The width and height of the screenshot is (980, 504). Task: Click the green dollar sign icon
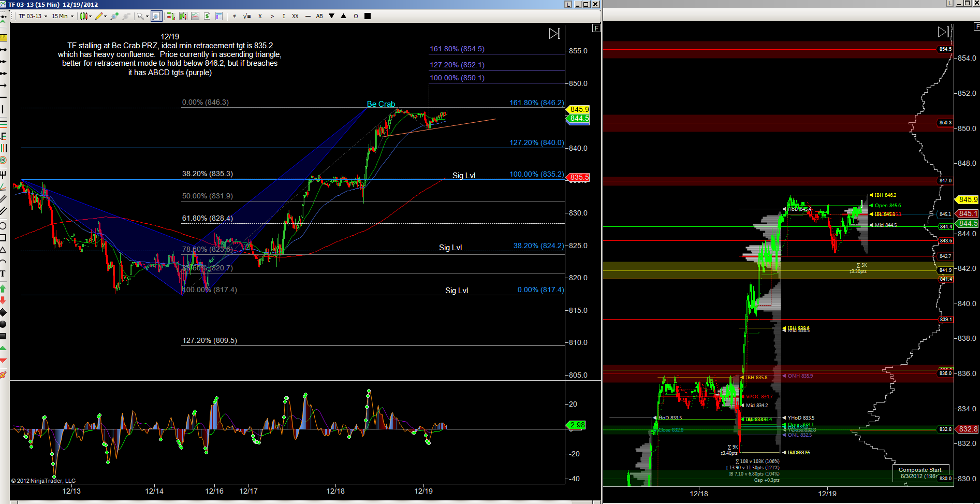point(207,16)
